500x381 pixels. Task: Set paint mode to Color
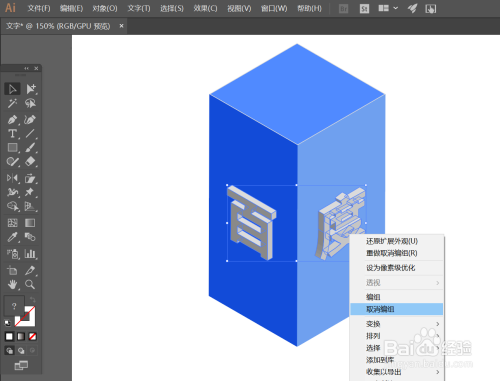pyautogui.click(x=9, y=337)
